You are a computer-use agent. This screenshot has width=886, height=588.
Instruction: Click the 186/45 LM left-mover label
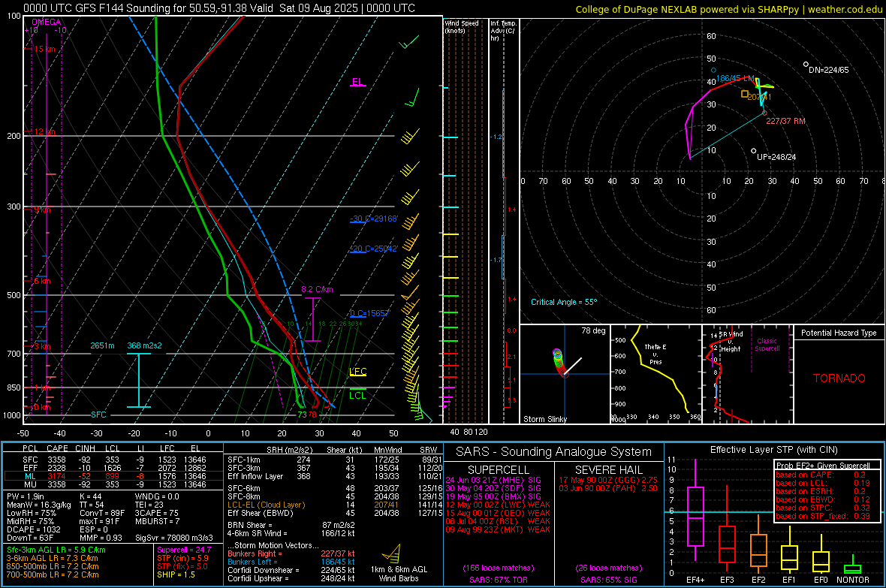click(735, 78)
